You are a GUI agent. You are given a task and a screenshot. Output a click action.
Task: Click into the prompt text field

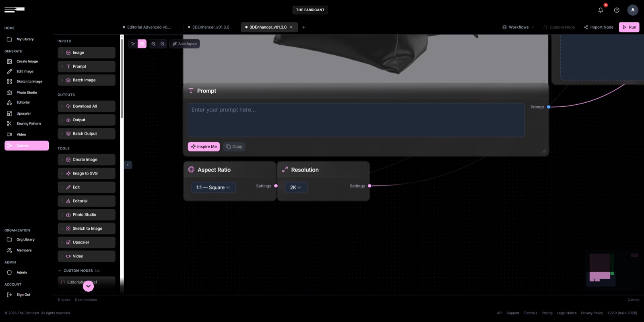(356, 120)
